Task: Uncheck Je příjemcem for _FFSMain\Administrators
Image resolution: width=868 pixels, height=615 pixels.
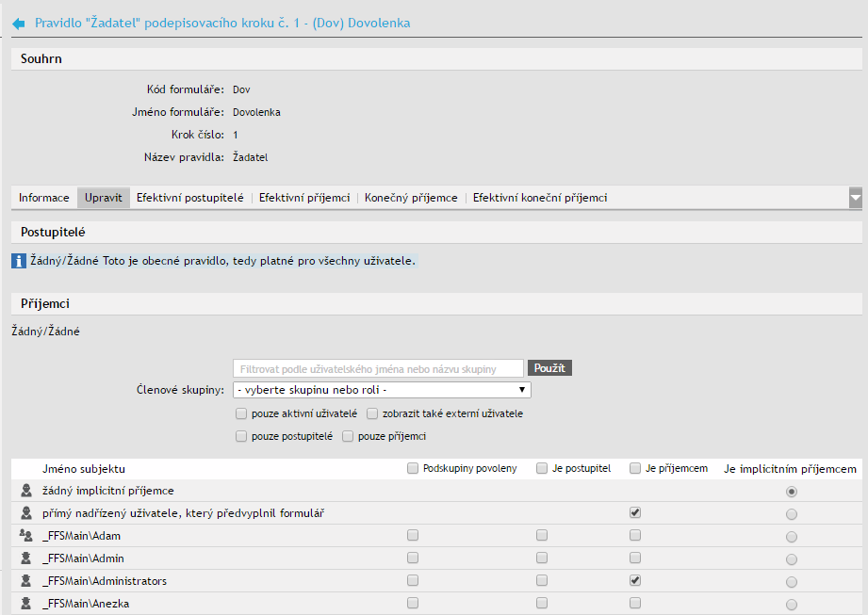Action: (635, 580)
